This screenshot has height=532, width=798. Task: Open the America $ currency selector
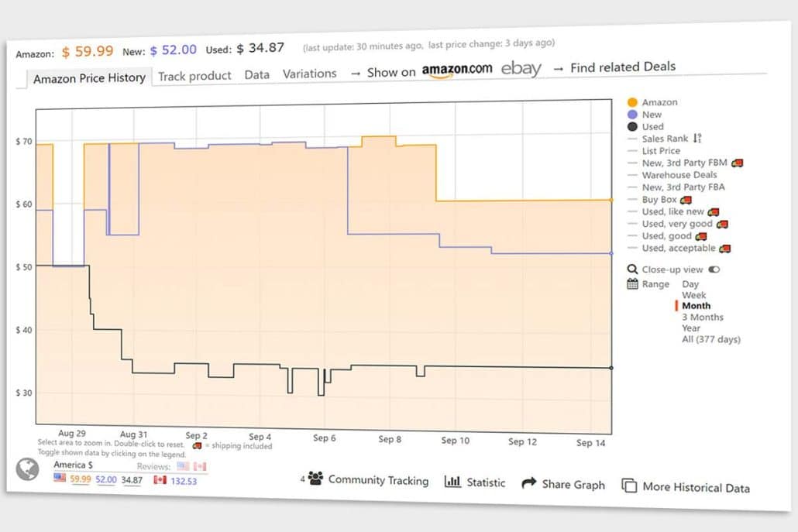coord(71,465)
